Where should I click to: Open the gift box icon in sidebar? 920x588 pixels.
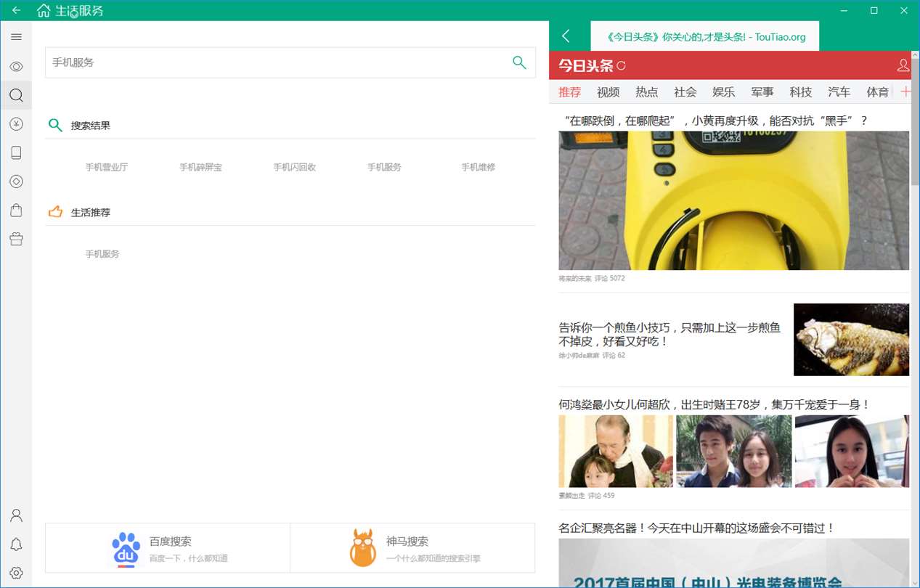16,239
